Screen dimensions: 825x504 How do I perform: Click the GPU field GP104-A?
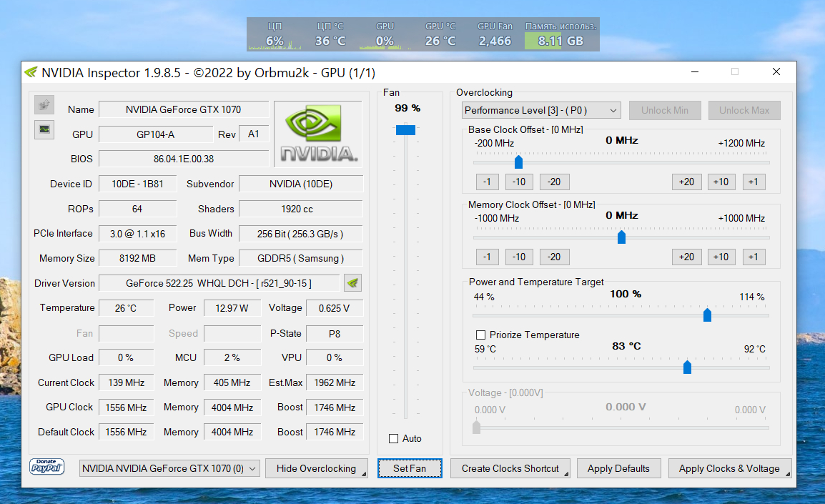coord(156,134)
